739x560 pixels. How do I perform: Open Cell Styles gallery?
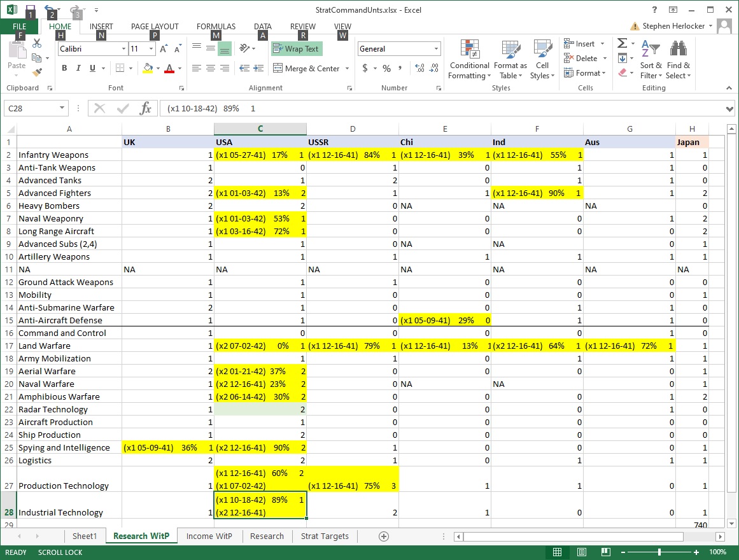tap(542, 60)
